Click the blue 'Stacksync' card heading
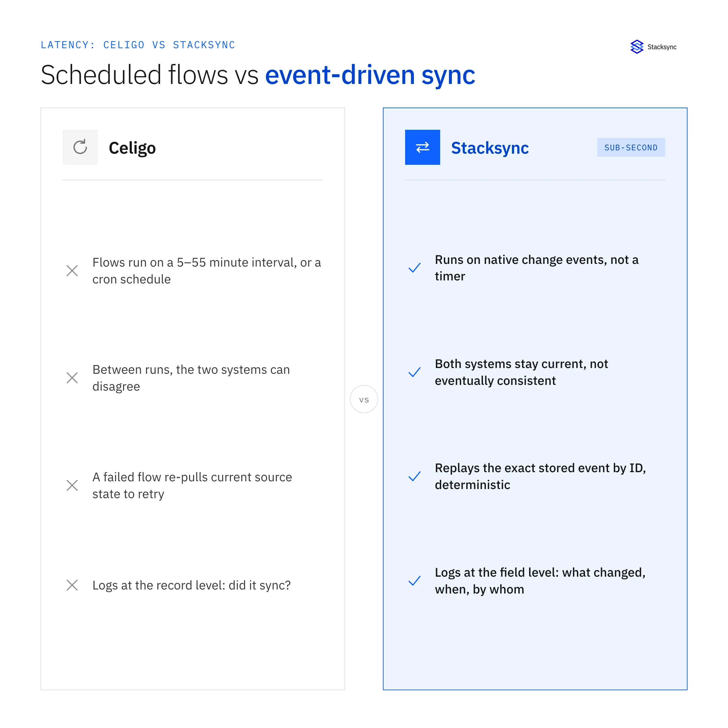The image size is (728, 728). click(490, 148)
